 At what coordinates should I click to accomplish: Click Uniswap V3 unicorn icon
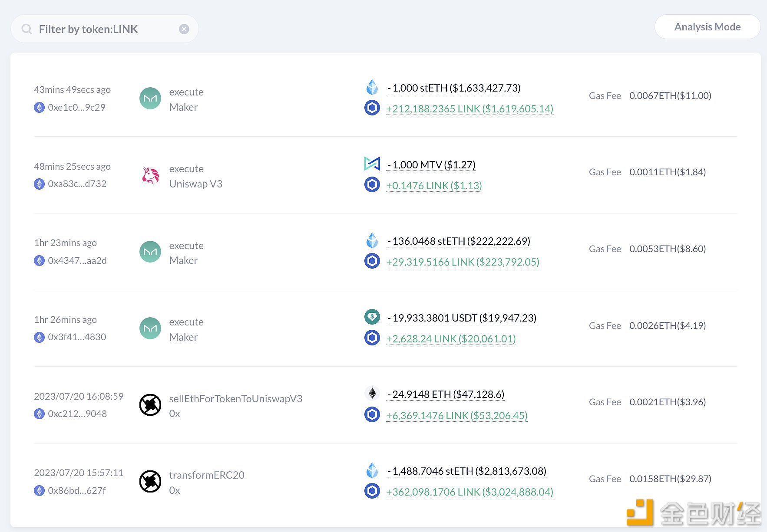tap(150, 175)
